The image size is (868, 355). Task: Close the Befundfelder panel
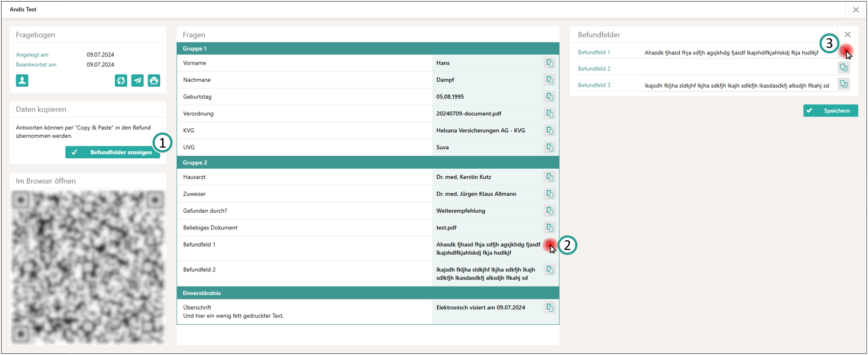[848, 34]
